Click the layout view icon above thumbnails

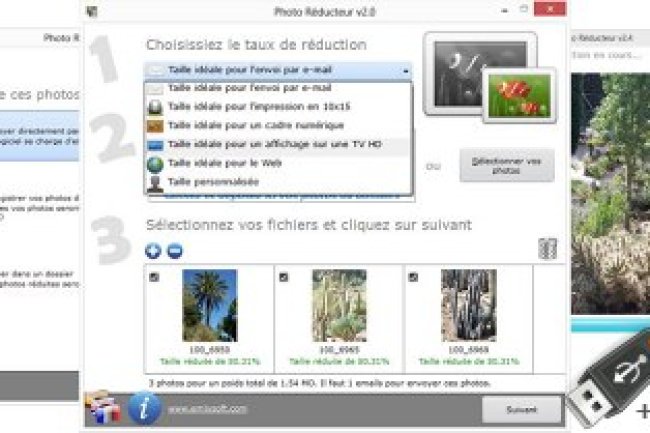click(547, 249)
